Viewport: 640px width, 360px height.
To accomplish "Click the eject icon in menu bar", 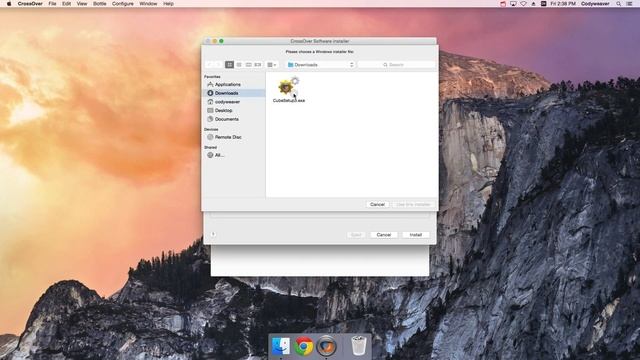I will click(x=533, y=4).
